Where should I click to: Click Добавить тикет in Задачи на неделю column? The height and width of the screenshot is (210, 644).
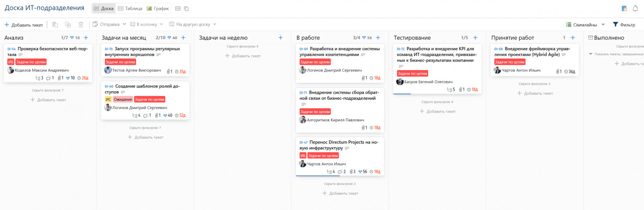[x=243, y=56]
